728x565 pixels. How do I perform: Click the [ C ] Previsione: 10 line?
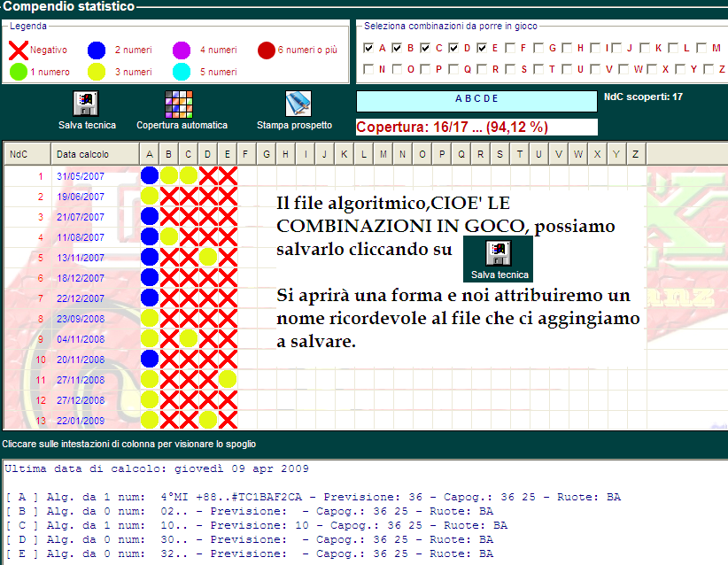coord(256,525)
